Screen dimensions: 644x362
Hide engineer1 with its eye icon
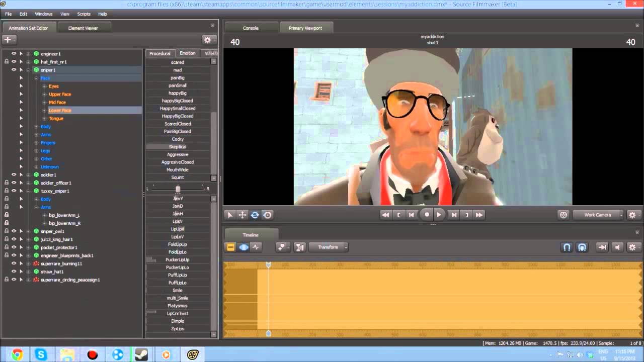point(14,54)
